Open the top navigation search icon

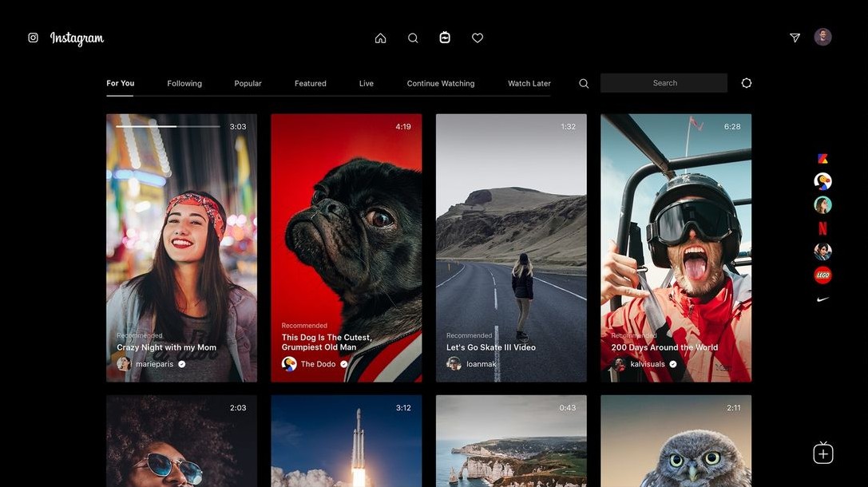pos(413,38)
